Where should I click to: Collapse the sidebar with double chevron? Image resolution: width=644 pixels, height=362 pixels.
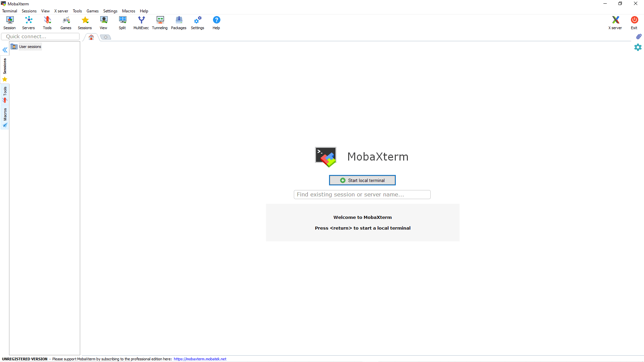[5, 50]
